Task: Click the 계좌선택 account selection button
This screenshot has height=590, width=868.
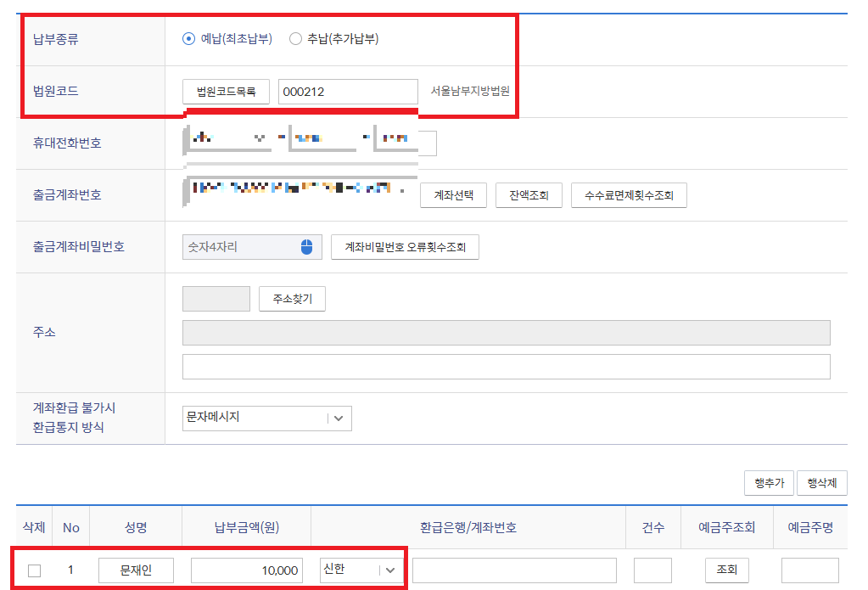Action: 452,195
